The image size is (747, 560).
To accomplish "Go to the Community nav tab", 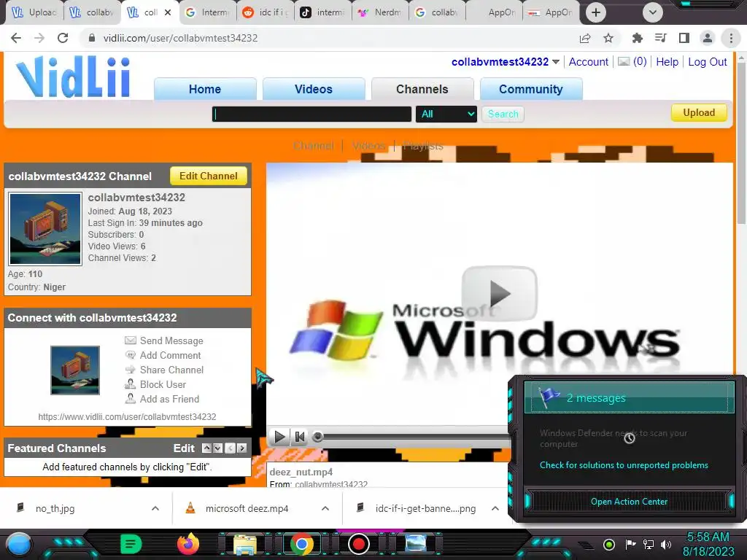I will click(531, 89).
